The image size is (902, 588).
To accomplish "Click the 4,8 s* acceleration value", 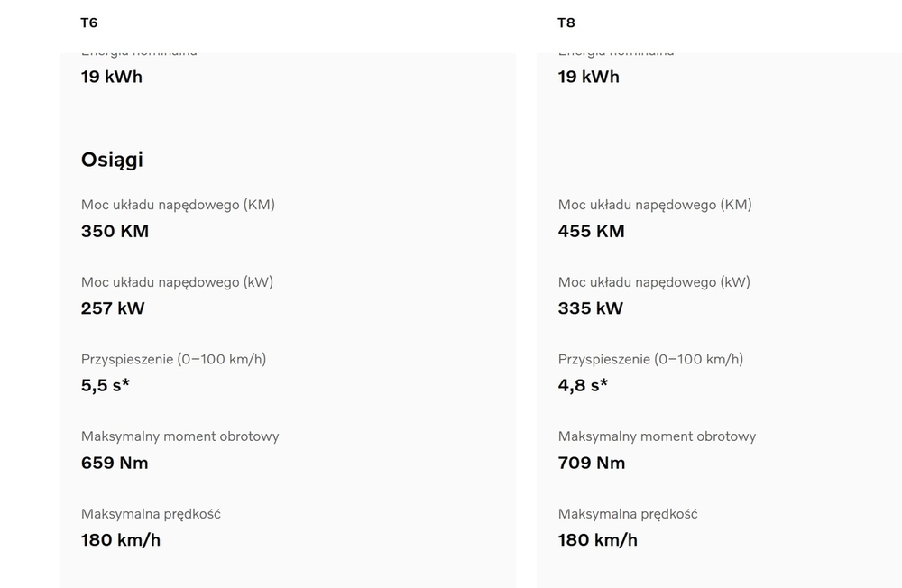I will [583, 386].
